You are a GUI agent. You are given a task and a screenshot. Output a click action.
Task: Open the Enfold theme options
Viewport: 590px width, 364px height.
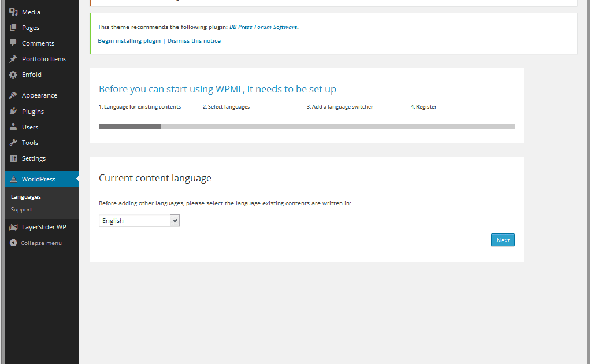tap(32, 75)
